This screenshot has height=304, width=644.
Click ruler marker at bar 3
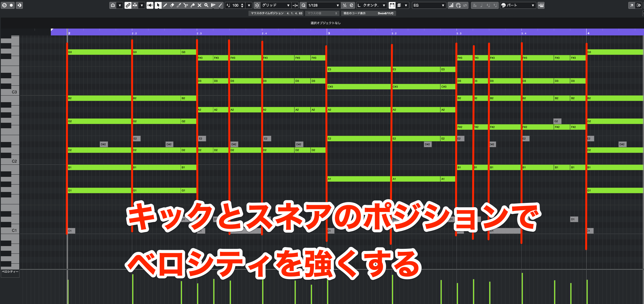click(328, 33)
